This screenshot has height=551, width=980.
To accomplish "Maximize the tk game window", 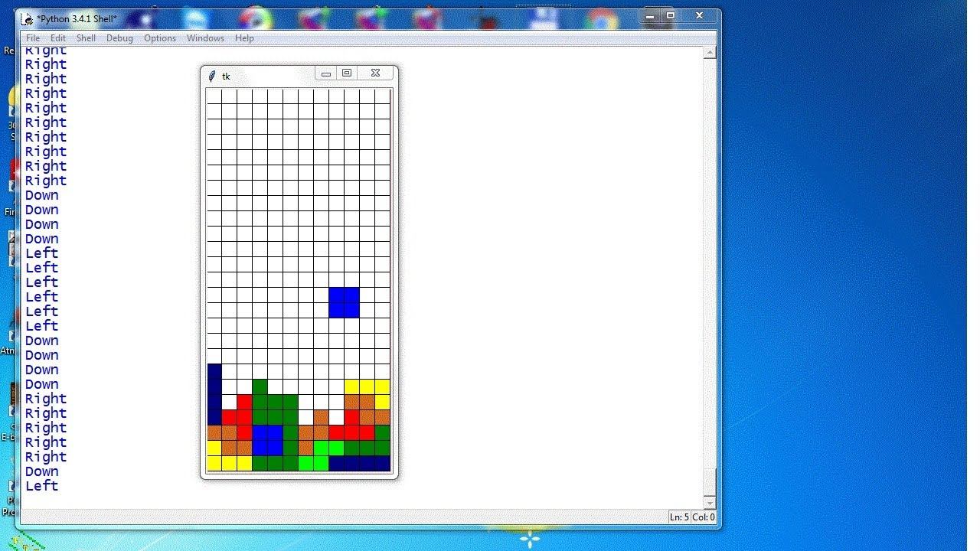I will click(347, 73).
